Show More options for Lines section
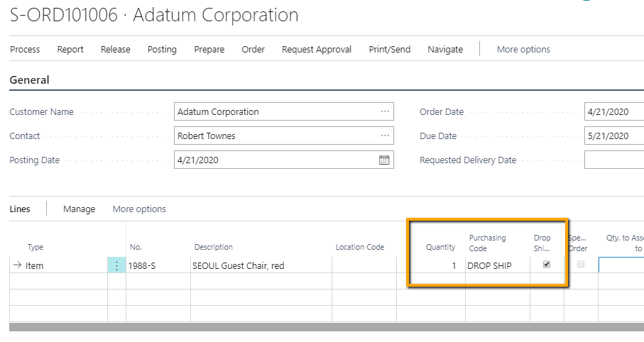This screenshot has height=342, width=644. pyautogui.click(x=139, y=209)
